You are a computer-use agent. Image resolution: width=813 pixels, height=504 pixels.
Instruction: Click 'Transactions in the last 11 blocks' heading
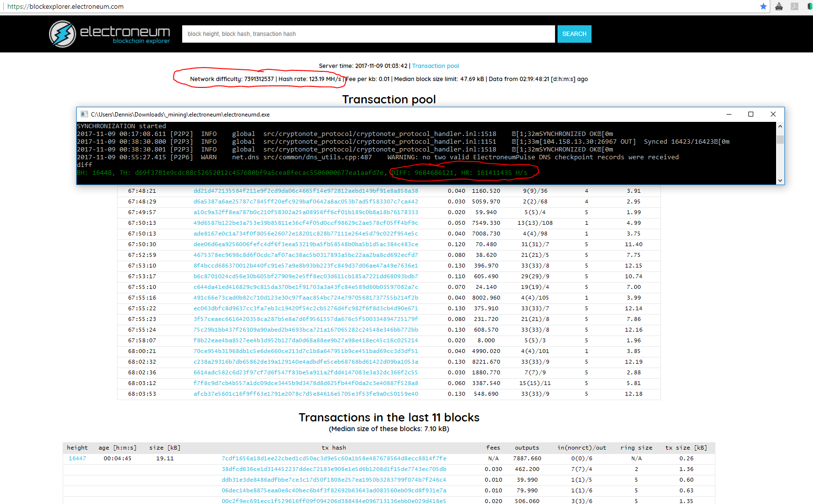389,418
